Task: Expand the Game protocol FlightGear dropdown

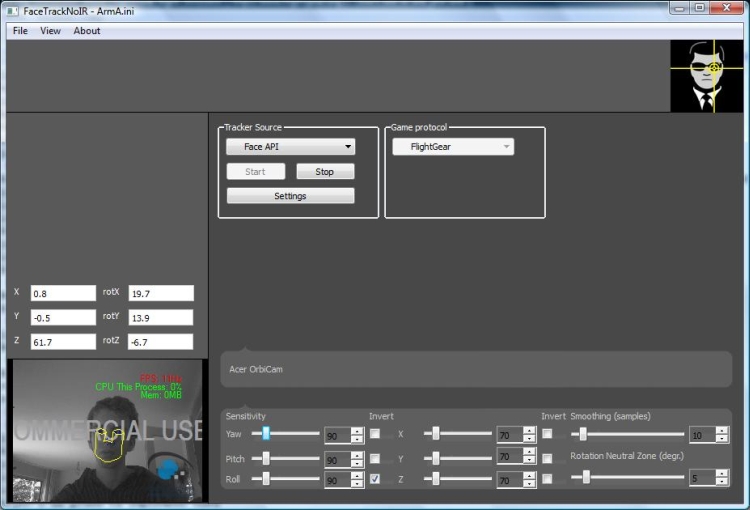Action: (453, 147)
